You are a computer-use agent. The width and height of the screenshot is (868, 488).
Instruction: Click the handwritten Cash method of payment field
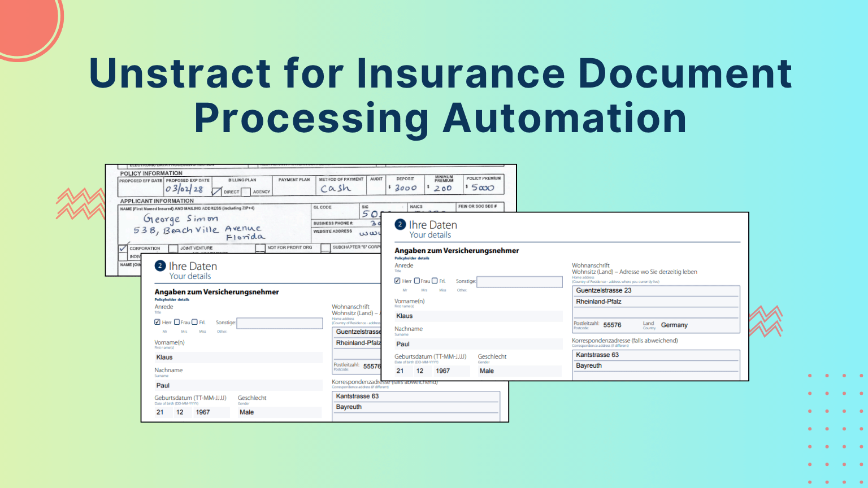tap(336, 188)
